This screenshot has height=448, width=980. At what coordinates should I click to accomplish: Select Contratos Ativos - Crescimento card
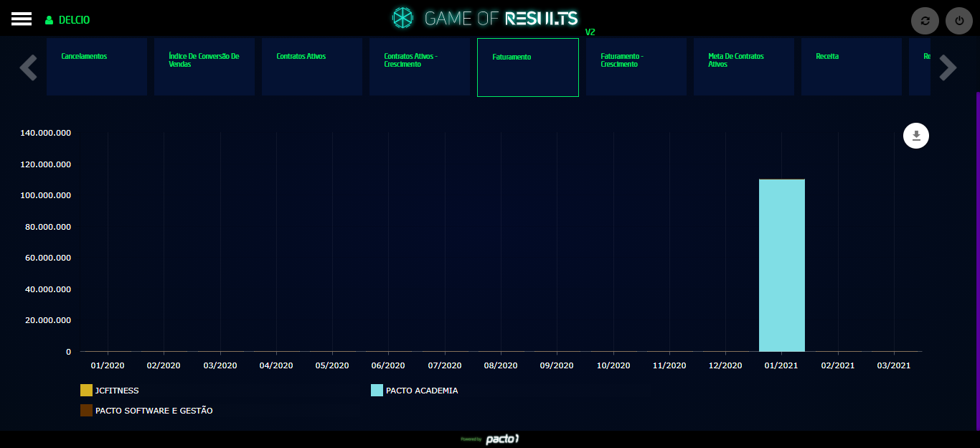click(420, 67)
